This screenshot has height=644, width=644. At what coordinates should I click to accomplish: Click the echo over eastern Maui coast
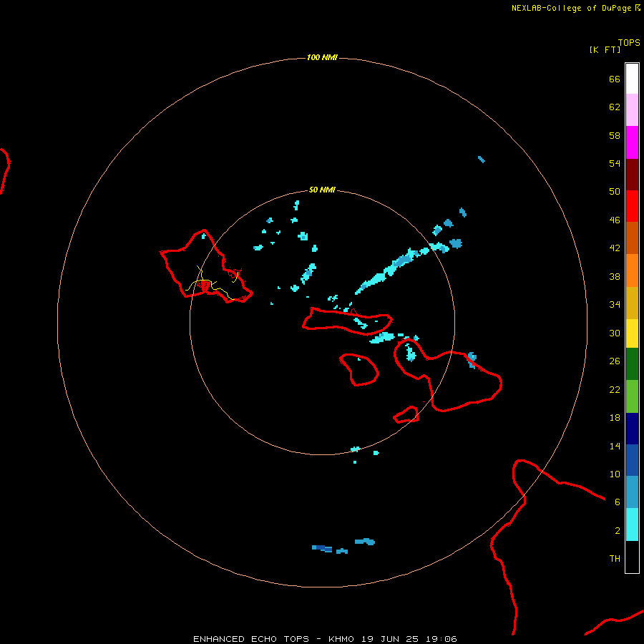coord(472,360)
